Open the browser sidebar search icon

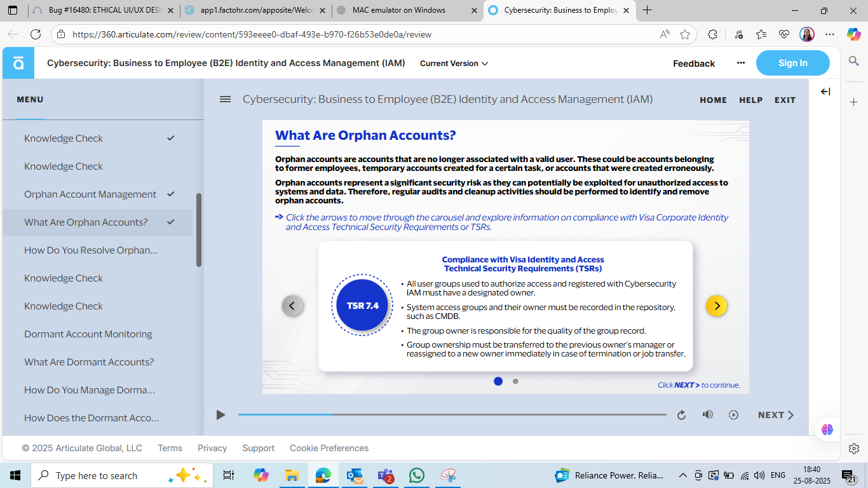pyautogui.click(x=854, y=61)
